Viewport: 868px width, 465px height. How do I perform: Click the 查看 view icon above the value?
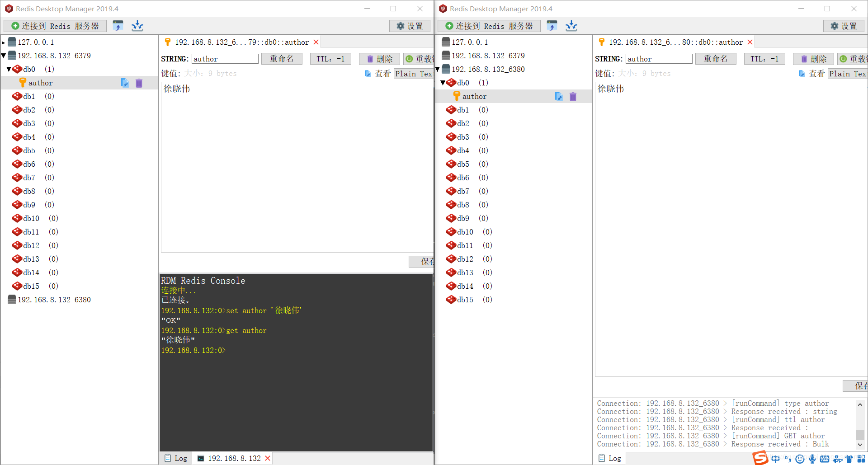(x=368, y=73)
